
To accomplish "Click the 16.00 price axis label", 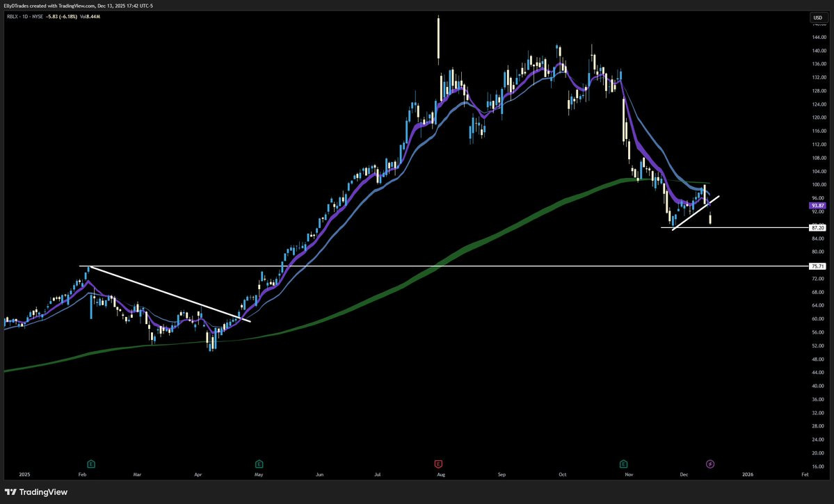I will (x=819, y=466).
